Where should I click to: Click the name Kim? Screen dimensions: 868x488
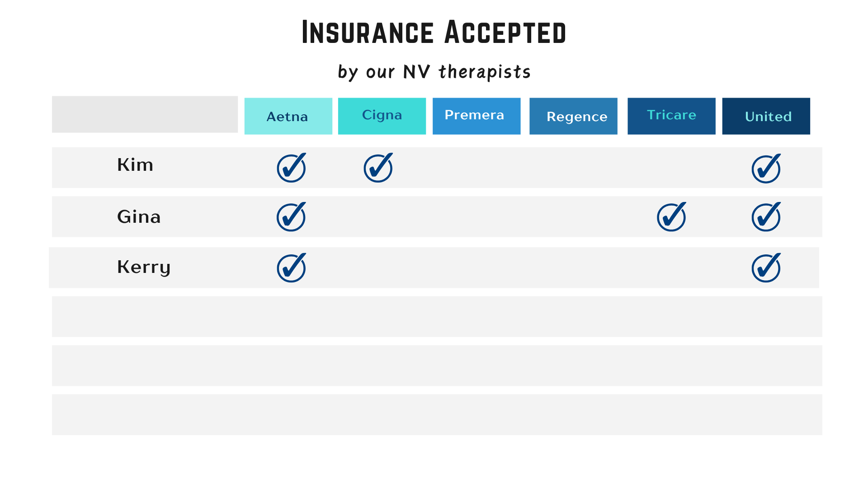[x=135, y=165]
